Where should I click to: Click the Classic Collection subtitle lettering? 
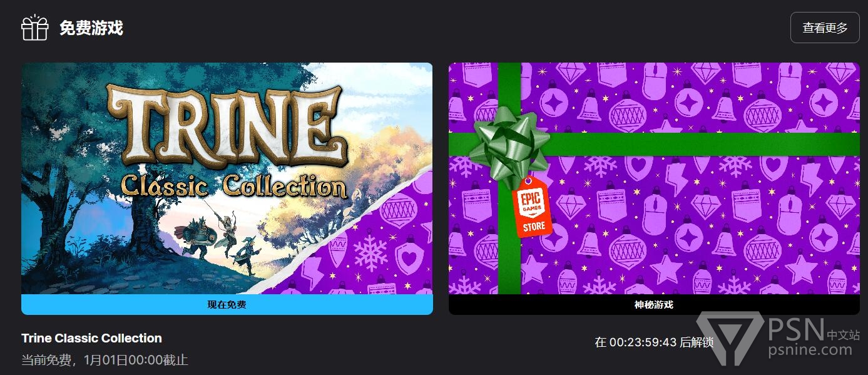233,186
